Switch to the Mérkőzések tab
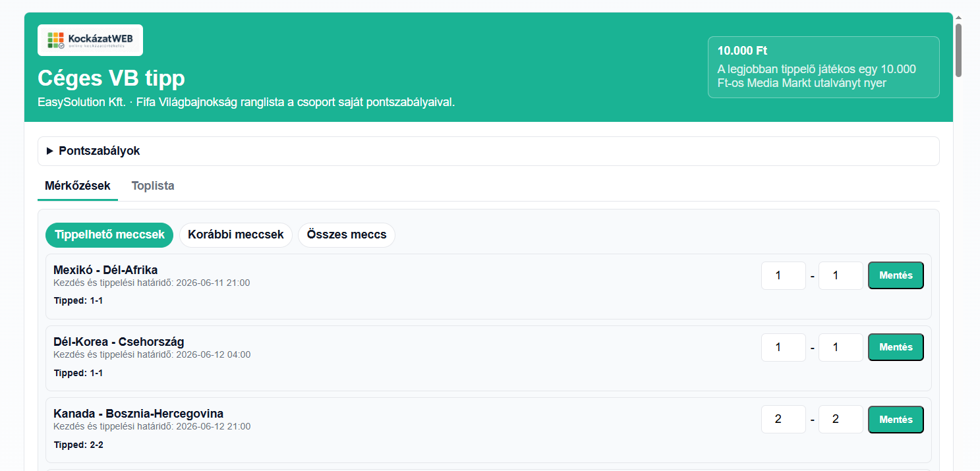980x471 pixels. coord(78,186)
